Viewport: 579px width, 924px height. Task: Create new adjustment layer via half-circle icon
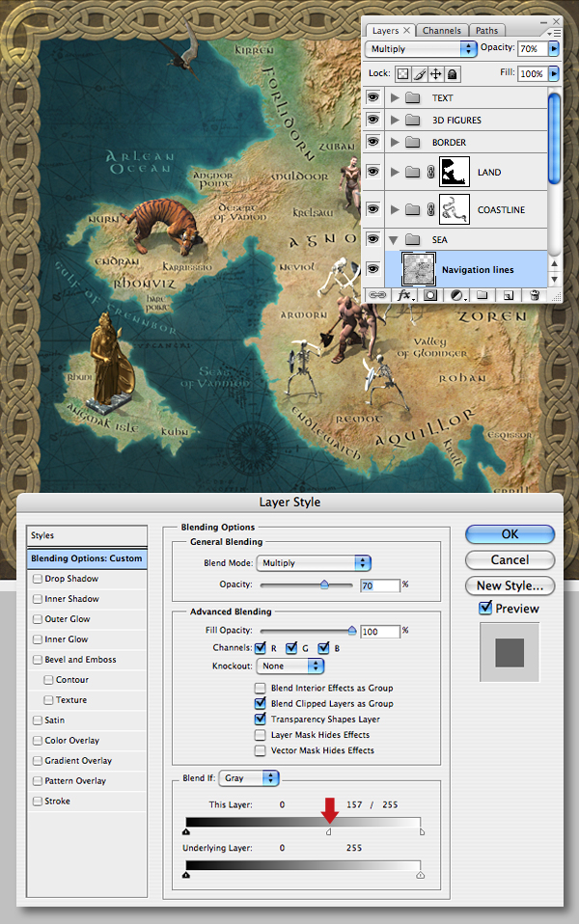pyautogui.click(x=457, y=295)
